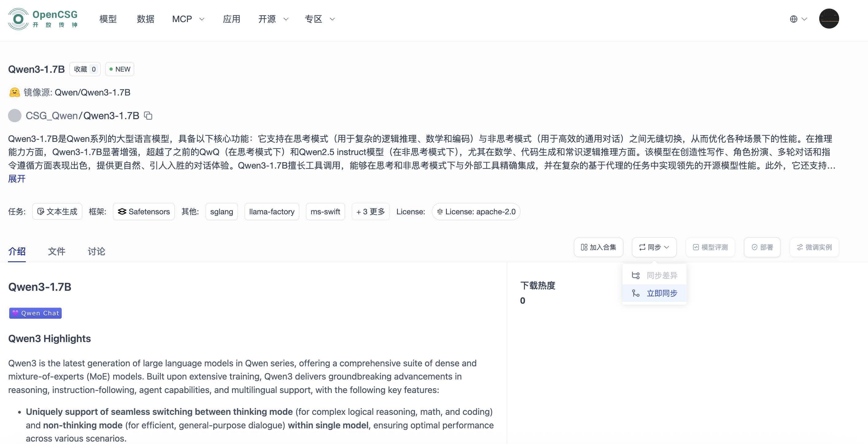Show more tags via + 3 更多
The height and width of the screenshot is (444, 868).
click(x=370, y=211)
